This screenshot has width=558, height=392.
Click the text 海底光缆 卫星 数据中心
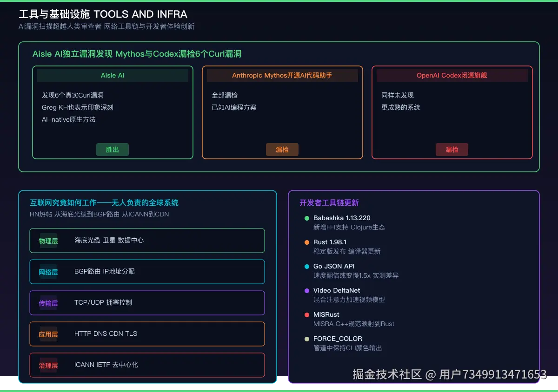click(109, 240)
